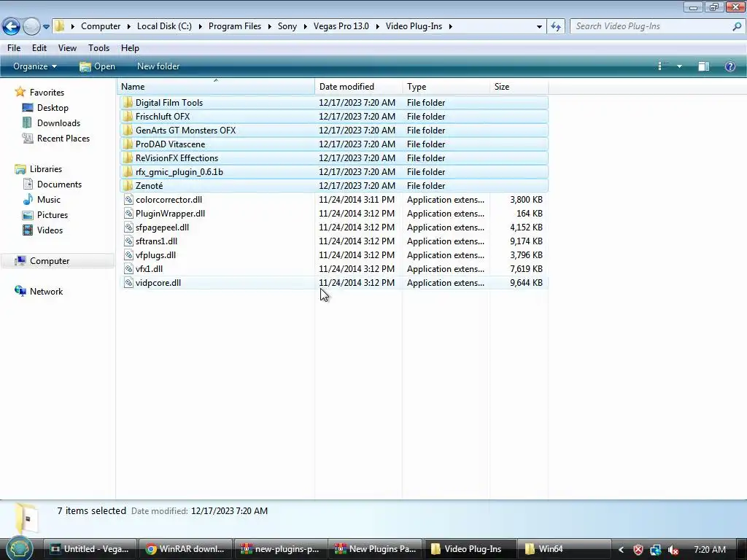This screenshot has width=747, height=560.
Task: Select the vfplugs.dll file icon
Action: (x=128, y=254)
